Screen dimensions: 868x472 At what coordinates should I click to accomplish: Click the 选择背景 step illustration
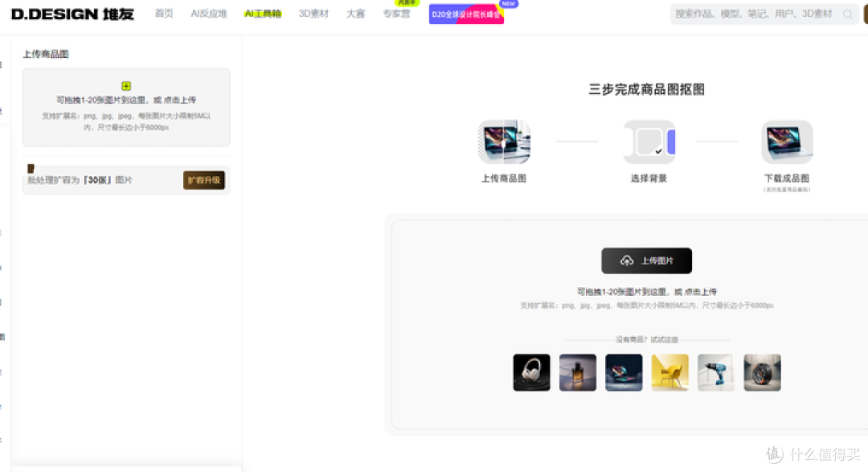649,142
